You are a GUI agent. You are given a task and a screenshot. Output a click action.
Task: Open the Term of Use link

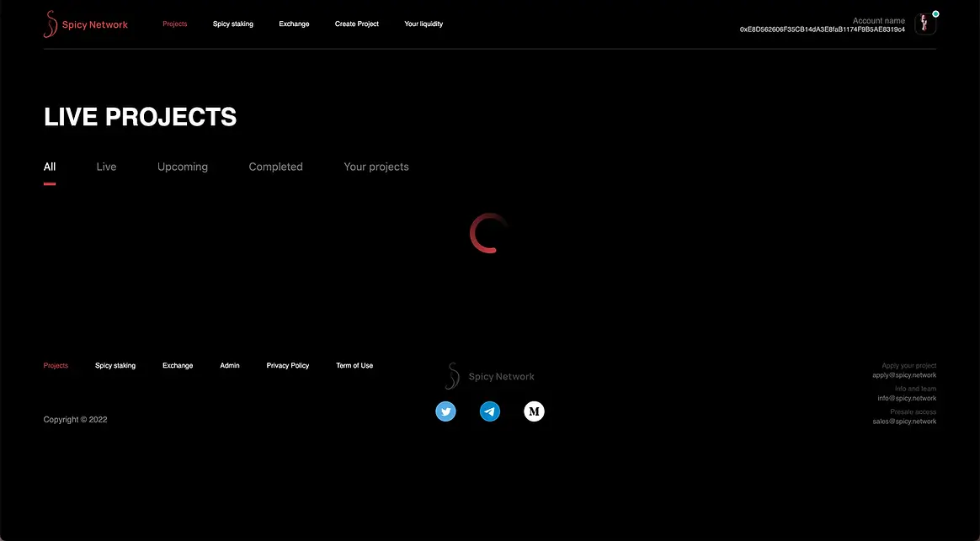pyautogui.click(x=354, y=366)
